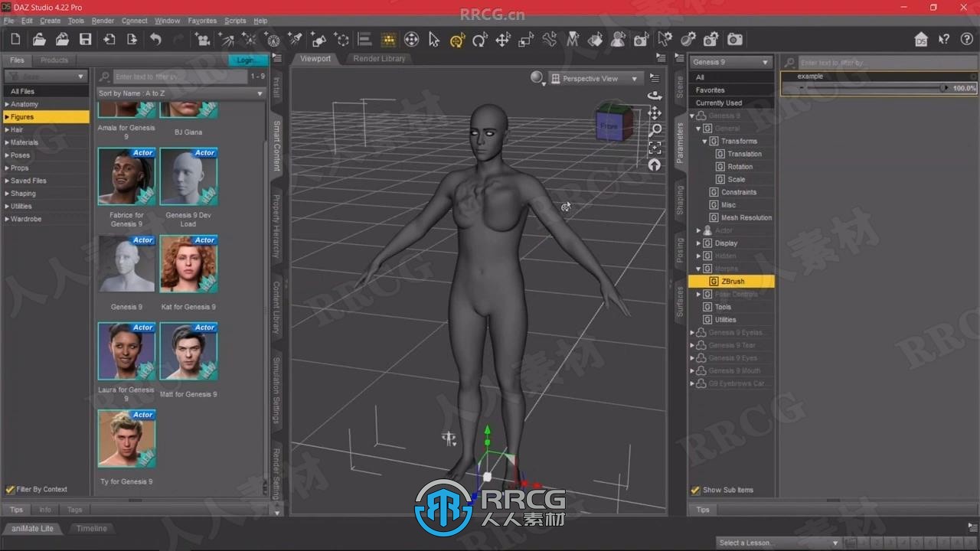The image size is (980, 551).
Task: Collapse the Transforms group
Action: [x=704, y=141]
